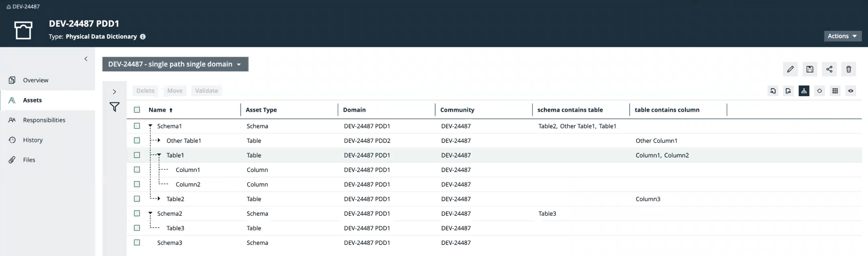Click the refresh table icon
The image size is (868, 256).
819,91
